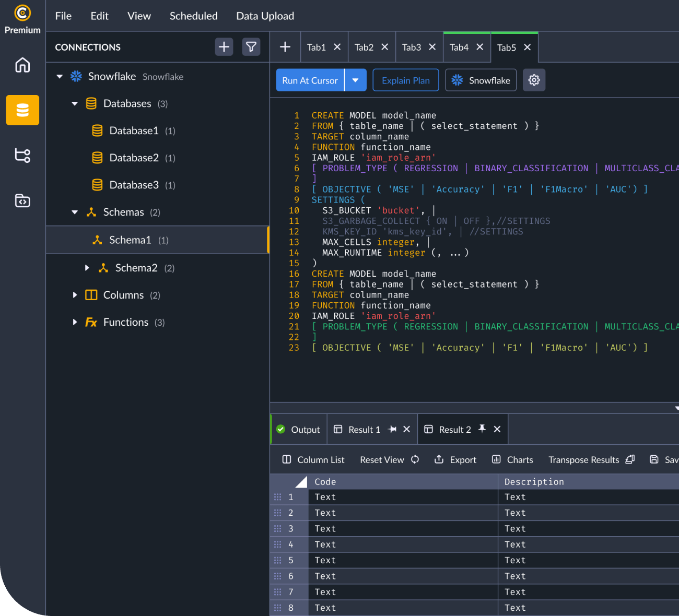Screen dimensions: 679x616
Task: Open the Home icon in sidebar
Action: (22, 65)
